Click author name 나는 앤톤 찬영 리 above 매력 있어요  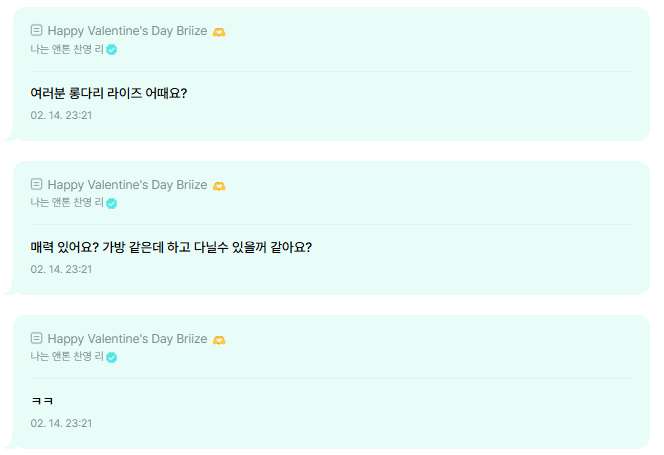tap(67, 203)
